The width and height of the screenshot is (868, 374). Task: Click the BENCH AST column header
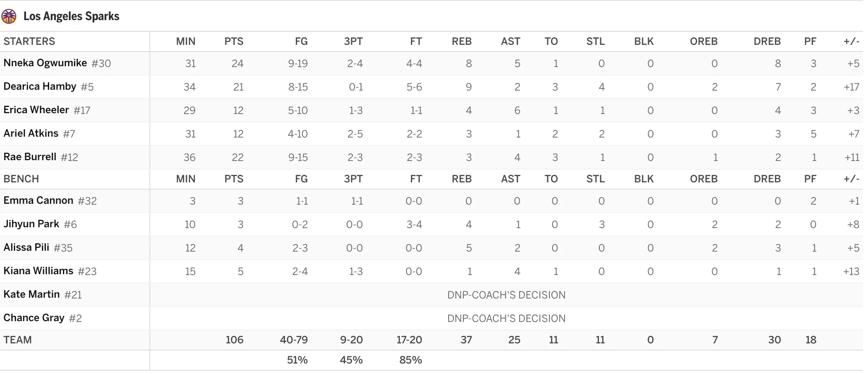(510, 179)
